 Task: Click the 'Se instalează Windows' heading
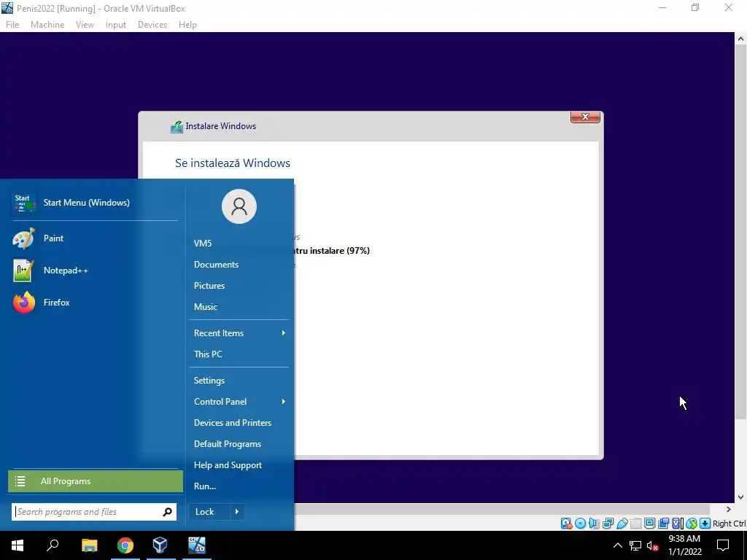pyautogui.click(x=233, y=163)
